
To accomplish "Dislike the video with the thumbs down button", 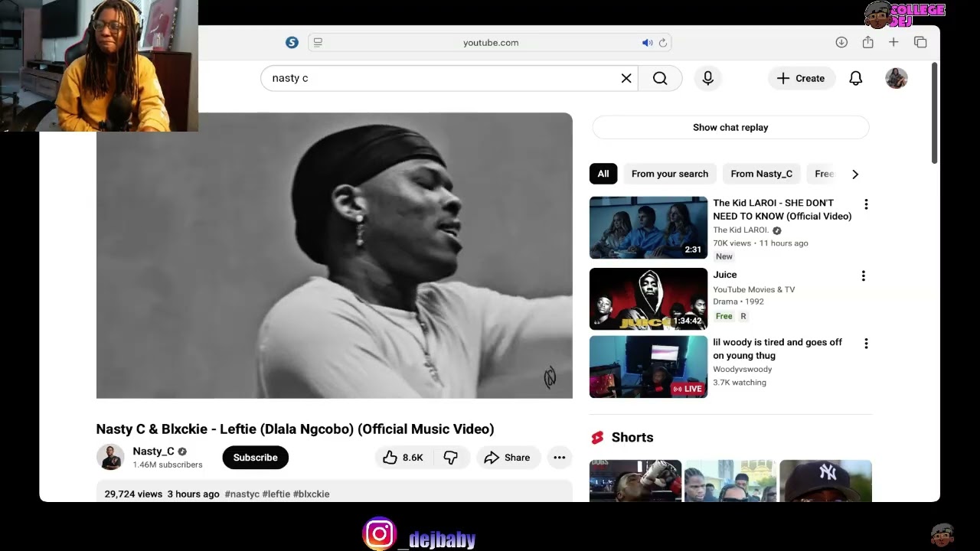I will point(451,458).
